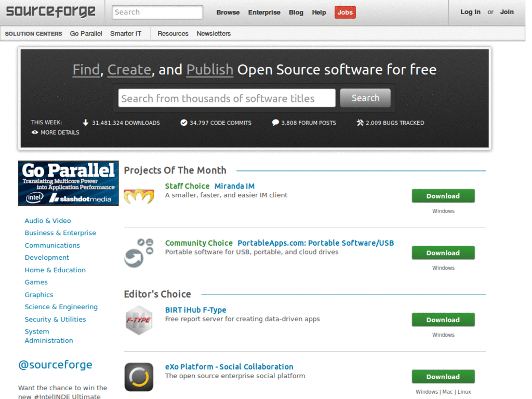Image resolution: width=532 pixels, height=399 pixels.
Task: Click 3,808 FORUM POSTS stat
Action: [309, 123]
